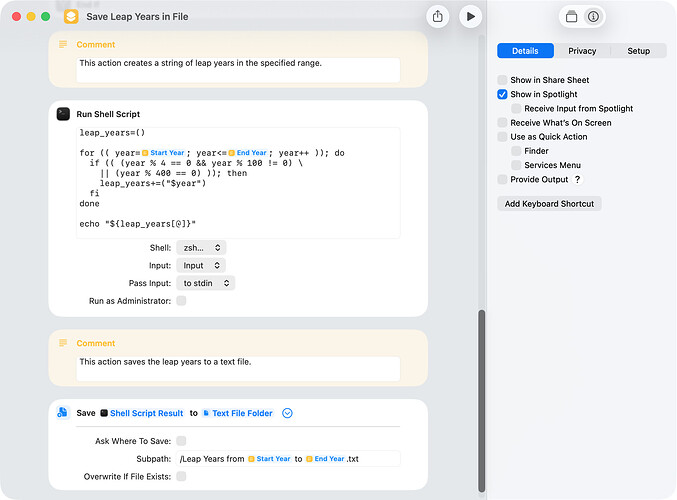Open the share shortcut button

pos(437,16)
